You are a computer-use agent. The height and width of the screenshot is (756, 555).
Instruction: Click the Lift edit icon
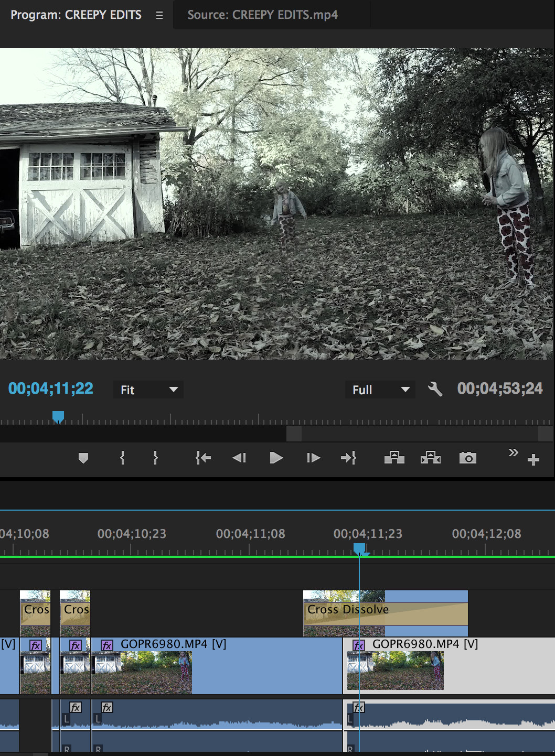[393, 458]
